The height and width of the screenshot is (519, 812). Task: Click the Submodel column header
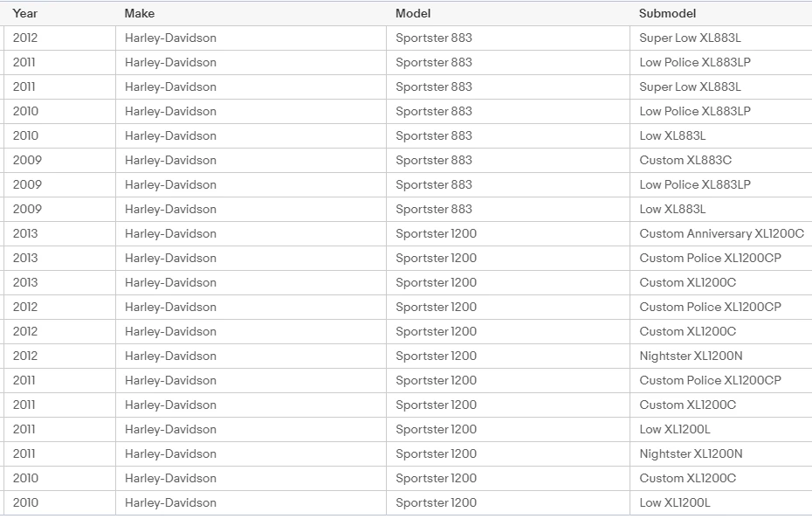click(x=667, y=13)
